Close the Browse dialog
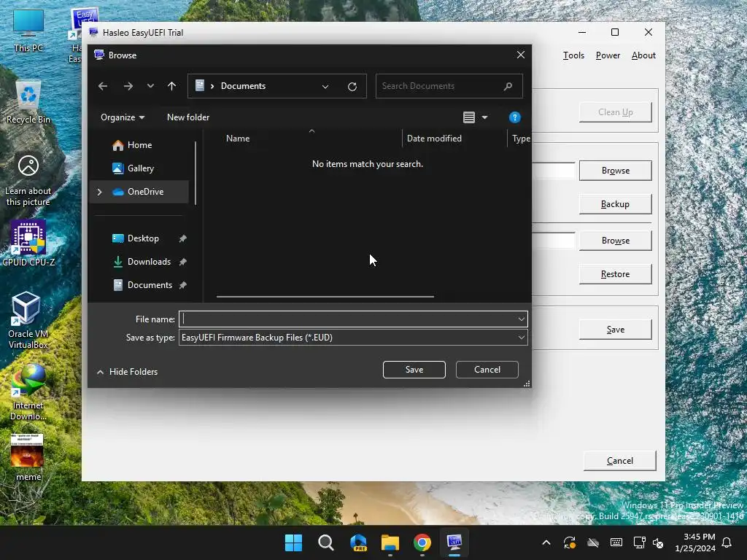 tap(521, 55)
